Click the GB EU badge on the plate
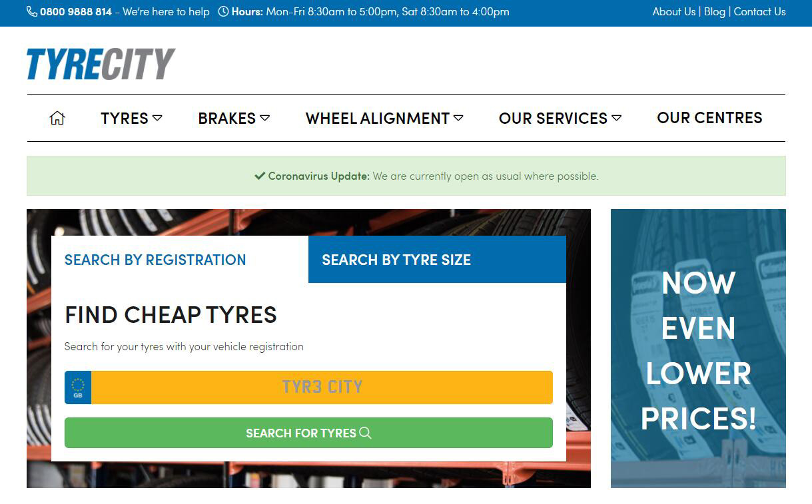812x504 pixels. (x=78, y=387)
